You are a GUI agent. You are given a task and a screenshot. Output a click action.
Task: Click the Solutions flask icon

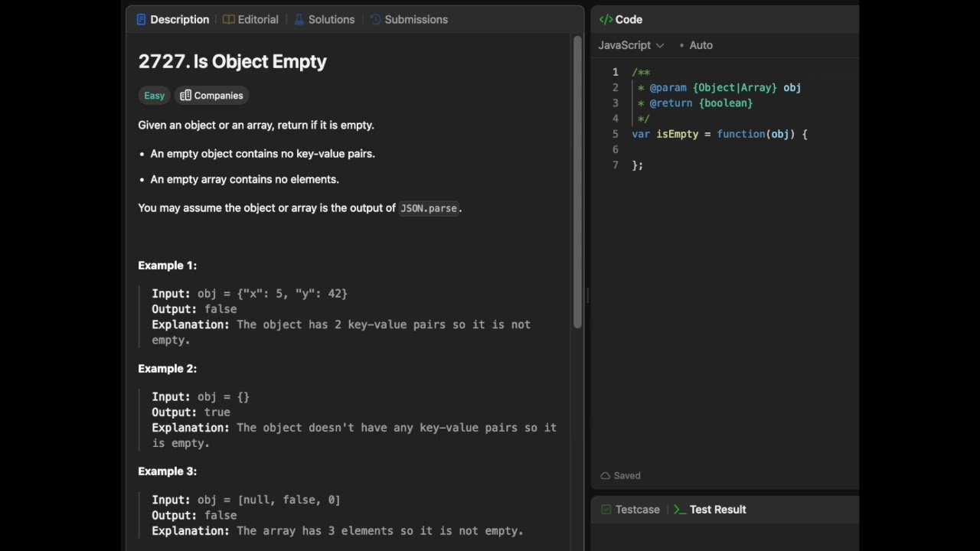pos(299,20)
